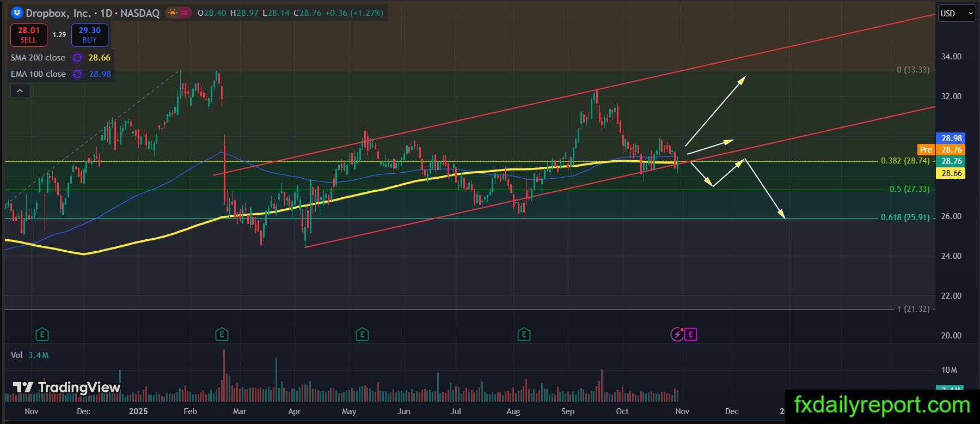Click the Fibonacci 1 (21.32) level label
The image size is (980, 424).
pos(914,309)
